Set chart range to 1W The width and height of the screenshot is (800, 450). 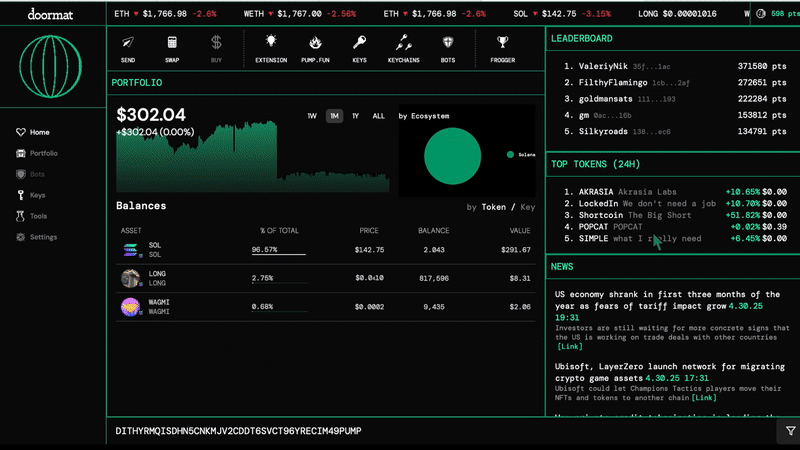tap(312, 116)
